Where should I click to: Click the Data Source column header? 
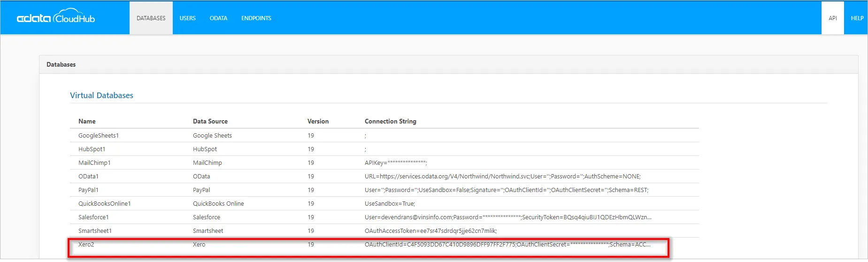coord(210,121)
